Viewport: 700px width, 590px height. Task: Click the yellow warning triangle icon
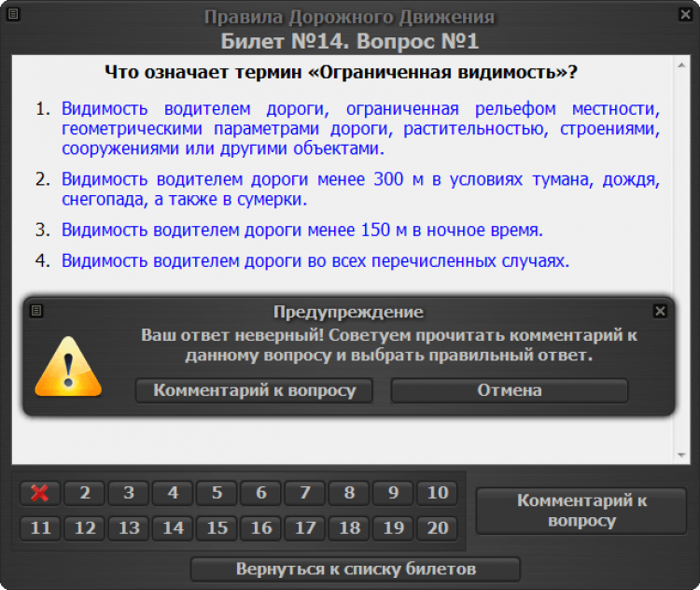point(68,367)
